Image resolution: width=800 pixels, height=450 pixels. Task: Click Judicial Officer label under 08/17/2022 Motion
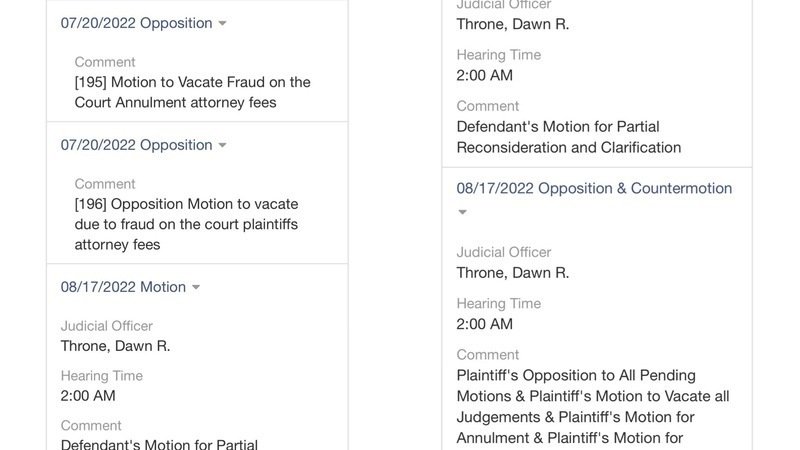[x=106, y=326]
